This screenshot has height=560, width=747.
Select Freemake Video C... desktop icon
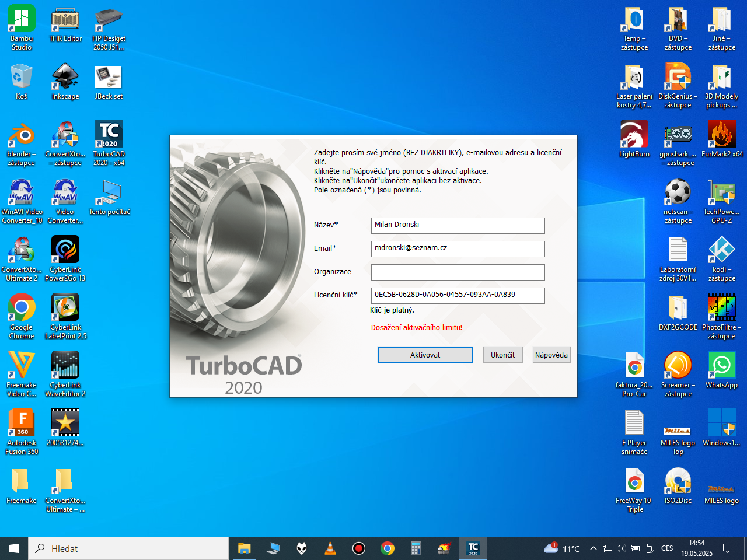(22, 374)
